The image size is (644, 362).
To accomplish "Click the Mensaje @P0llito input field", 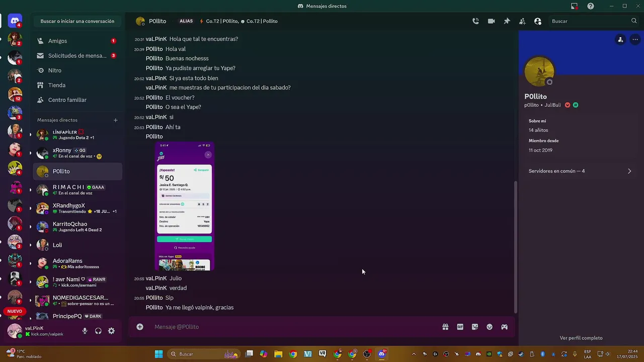I will (x=294, y=327).
